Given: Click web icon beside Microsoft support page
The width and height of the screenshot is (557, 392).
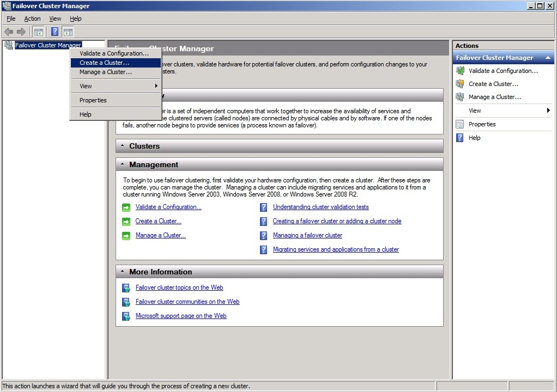Looking at the screenshot, I should [126, 316].
